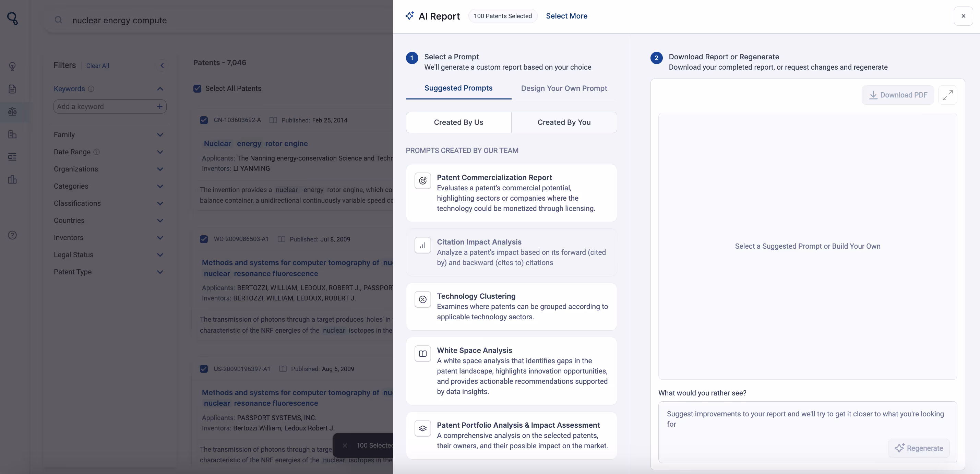Image resolution: width=980 pixels, height=474 pixels.
Task: Choose the White Space Analysis prompt
Action: pyautogui.click(x=511, y=371)
